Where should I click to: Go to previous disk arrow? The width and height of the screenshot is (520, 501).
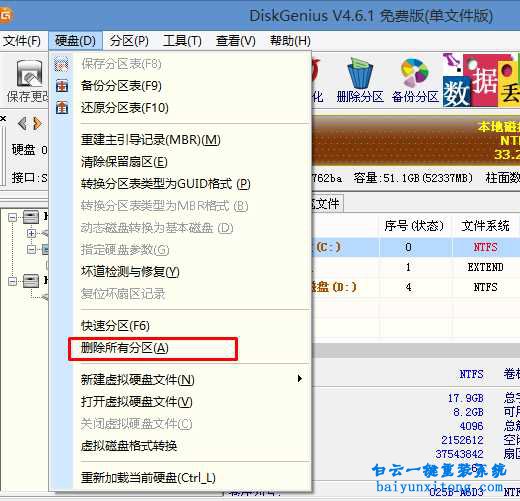22,124
